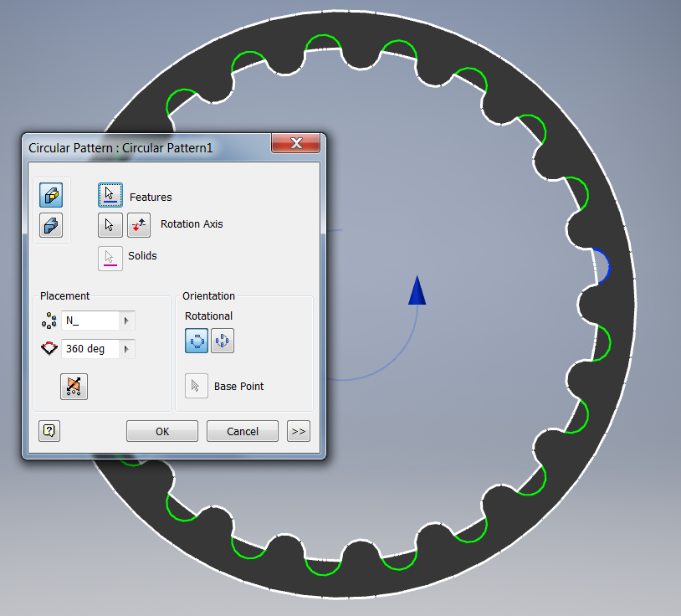The height and width of the screenshot is (616, 681).
Task: Flip the rotation axis direction
Action: 139,225
